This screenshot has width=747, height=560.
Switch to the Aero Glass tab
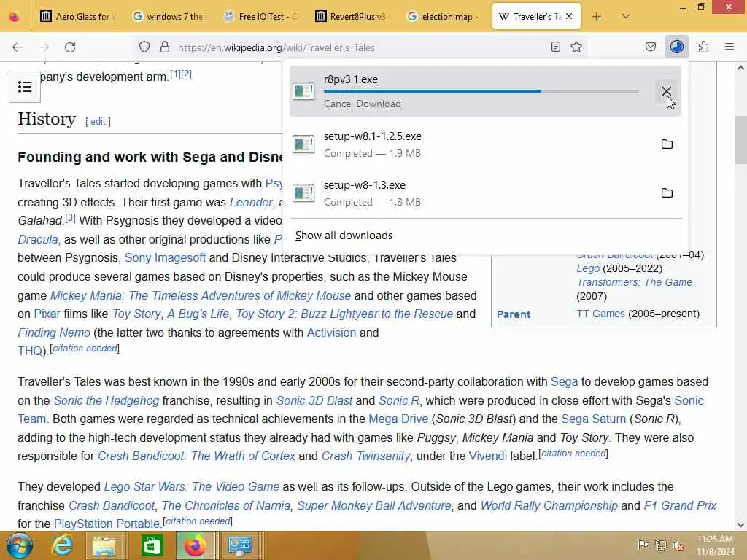tap(78, 17)
